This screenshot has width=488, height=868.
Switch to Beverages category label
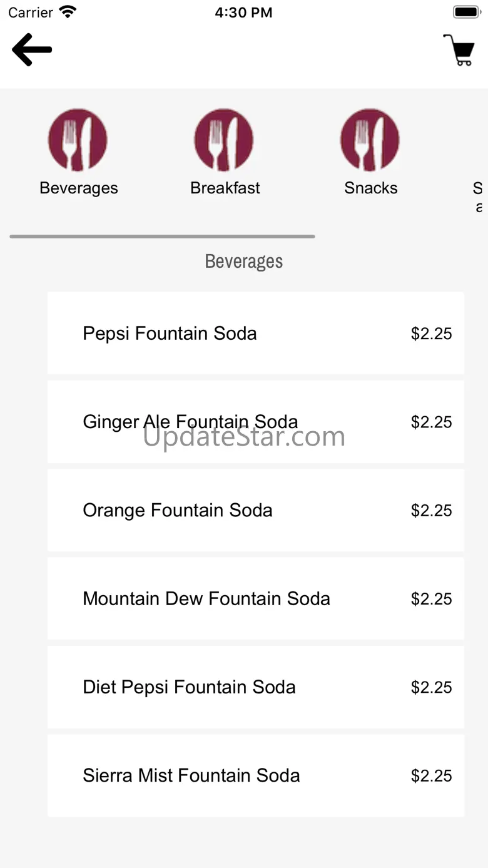[79, 188]
